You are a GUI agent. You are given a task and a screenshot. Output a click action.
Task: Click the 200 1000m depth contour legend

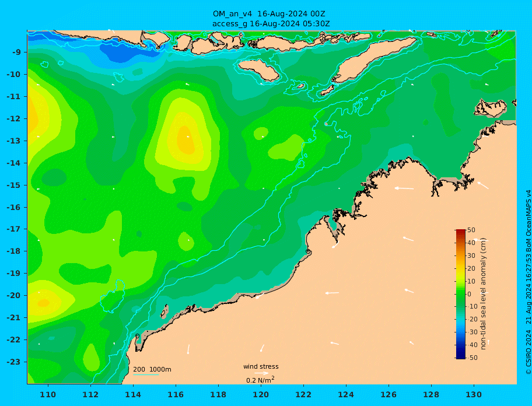[x=152, y=369]
